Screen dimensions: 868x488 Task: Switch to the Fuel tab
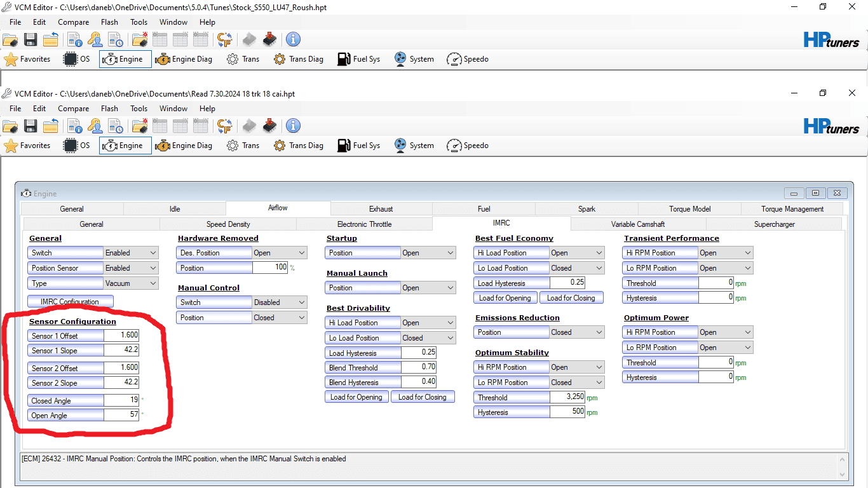pos(484,209)
